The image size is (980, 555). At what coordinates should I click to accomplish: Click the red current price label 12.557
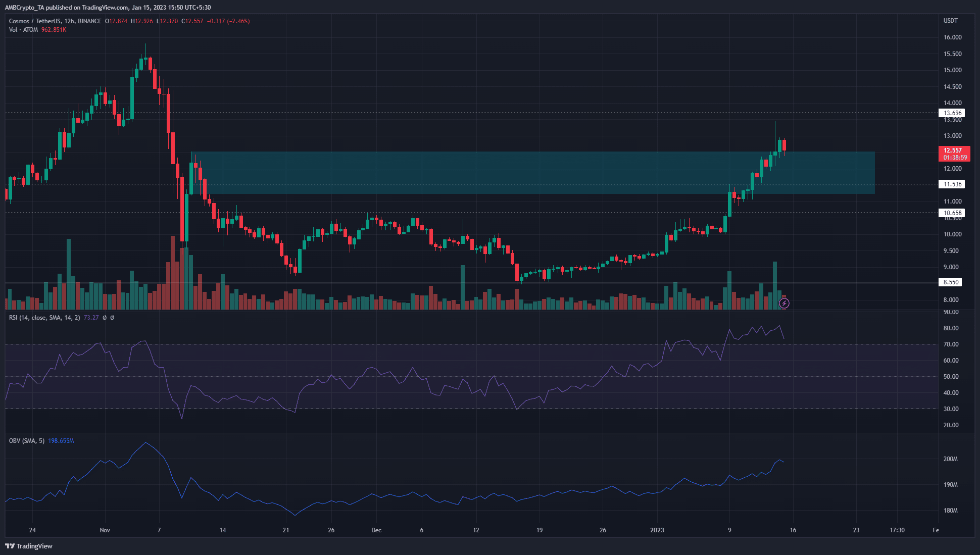pos(954,154)
